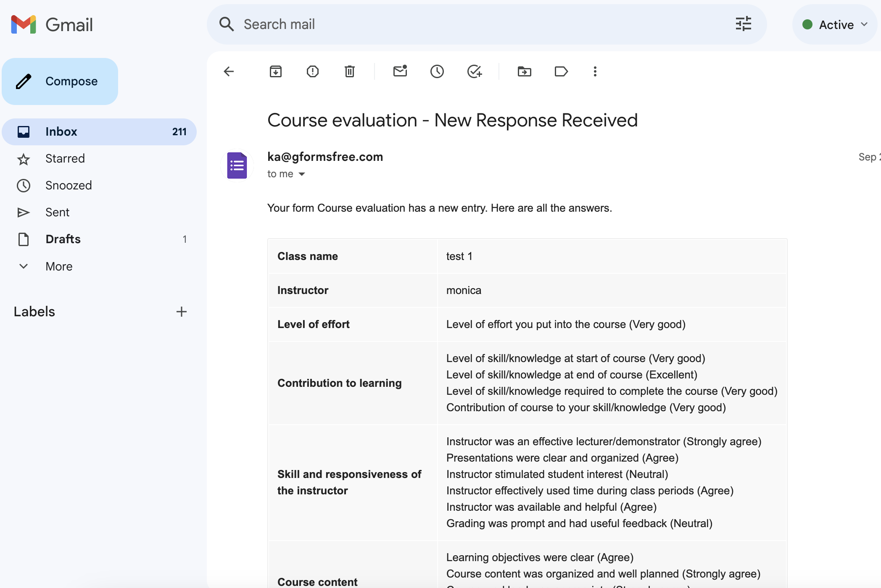Expand the More section in sidebar
This screenshot has width=881, height=588.
point(58,266)
